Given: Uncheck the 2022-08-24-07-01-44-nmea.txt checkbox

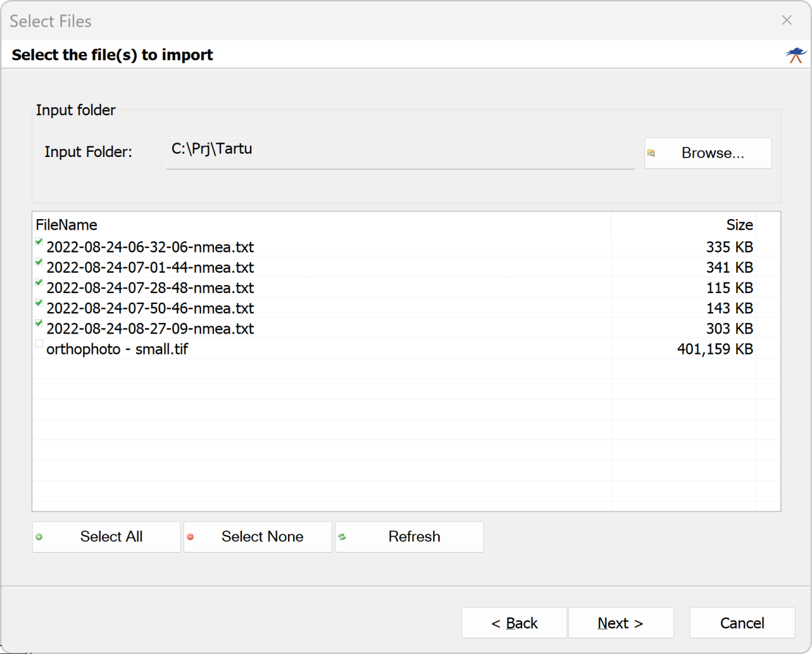Looking at the screenshot, I should (x=39, y=262).
